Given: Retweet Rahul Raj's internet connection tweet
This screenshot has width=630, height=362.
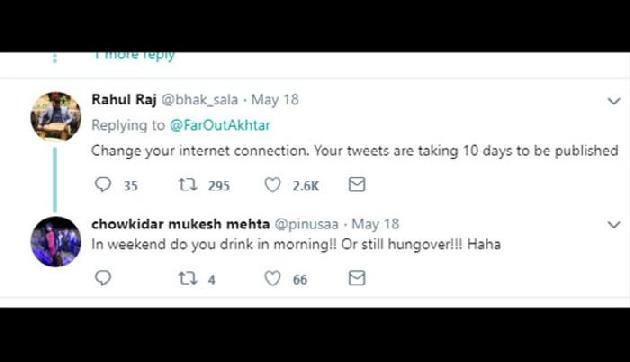Looking at the screenshot, I should [188, 185].
